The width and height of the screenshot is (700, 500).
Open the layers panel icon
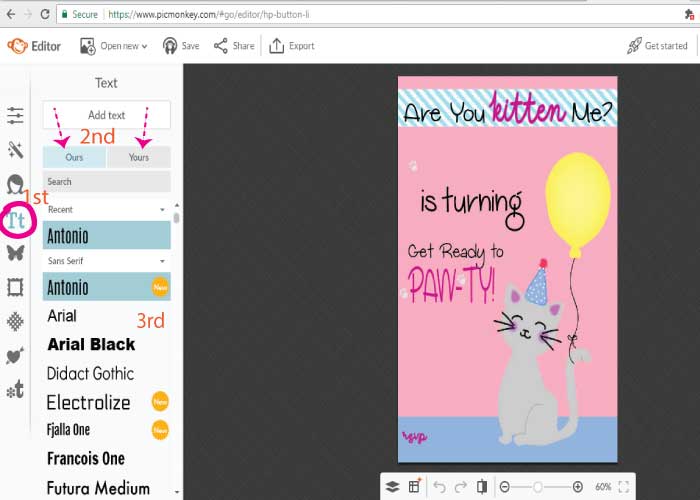[x=393, y=487]
